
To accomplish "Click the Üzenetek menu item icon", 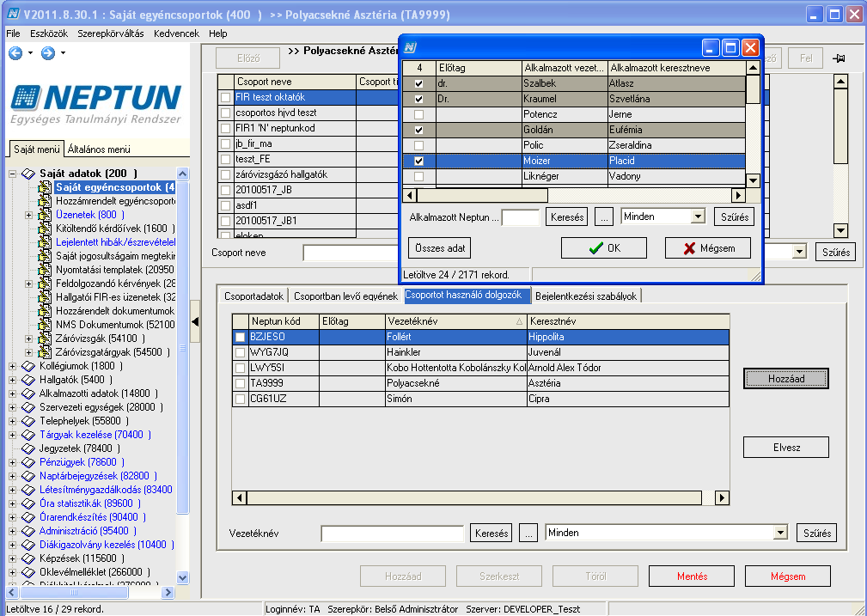I will (45, 215).
